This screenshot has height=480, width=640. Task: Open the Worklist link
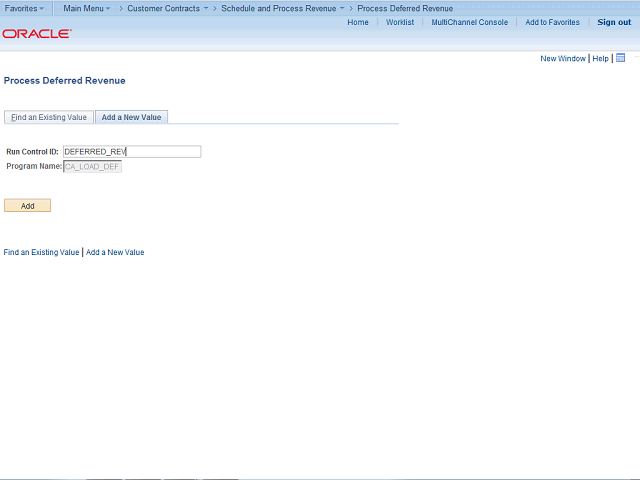pyautogui.click(x=400, y=22)
